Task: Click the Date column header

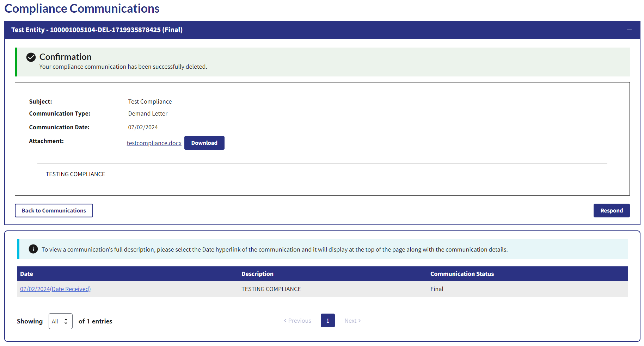Action: [x=26, y=274]
